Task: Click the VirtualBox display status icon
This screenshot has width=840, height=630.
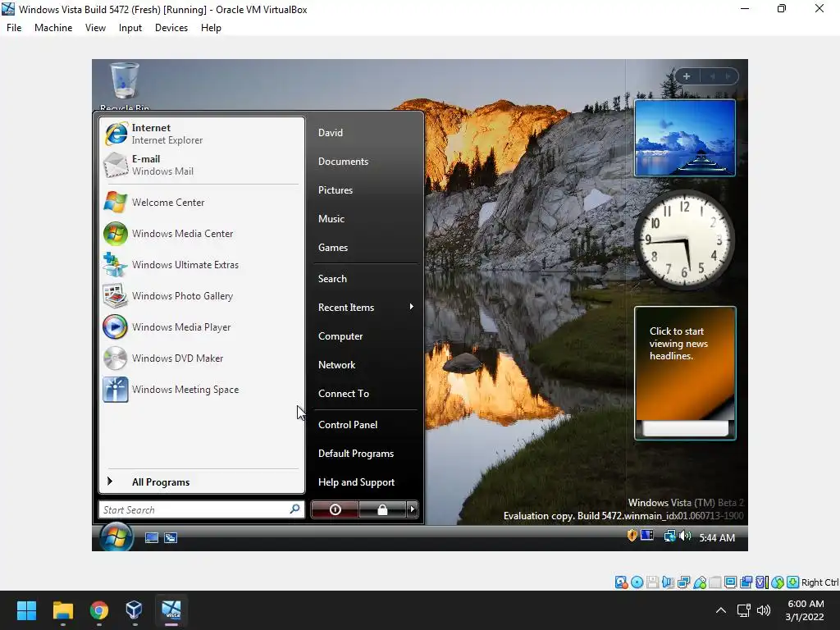Action: [730, 582]
